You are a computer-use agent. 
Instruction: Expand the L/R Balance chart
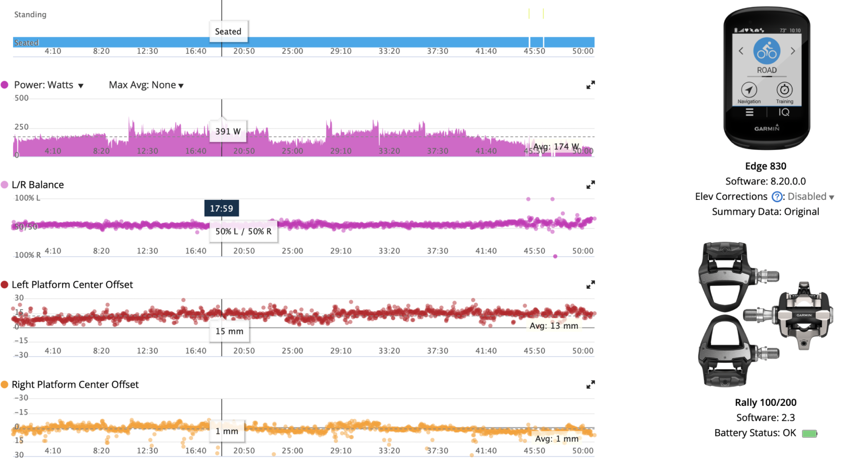(x=590, y=185)
